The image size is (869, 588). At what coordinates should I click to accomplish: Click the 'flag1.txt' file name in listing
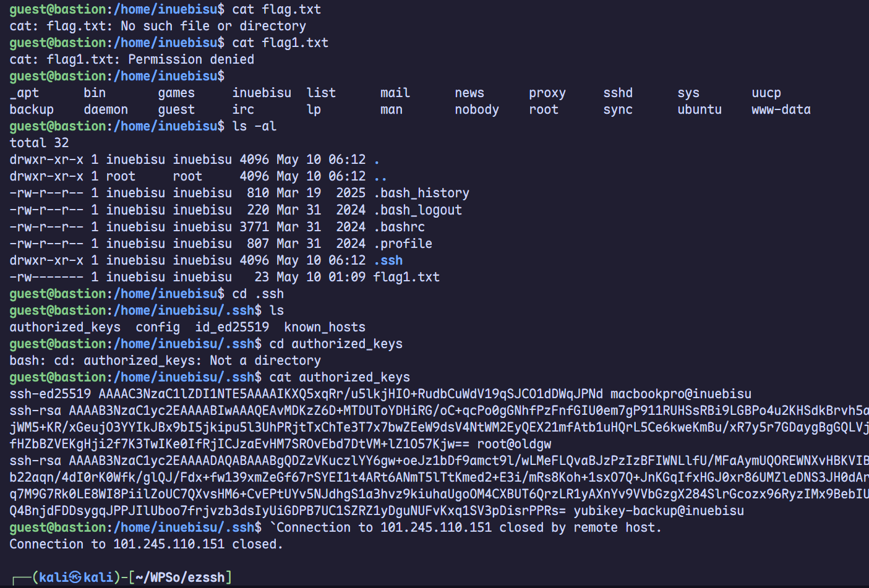pyautogui.click(x=406, y=277)
